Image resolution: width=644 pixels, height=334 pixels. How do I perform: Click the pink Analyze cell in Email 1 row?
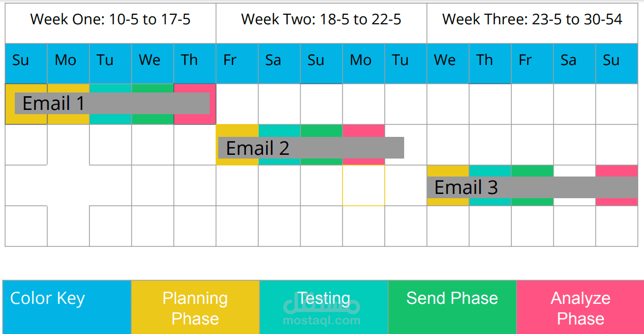click(x=194, y=119)
